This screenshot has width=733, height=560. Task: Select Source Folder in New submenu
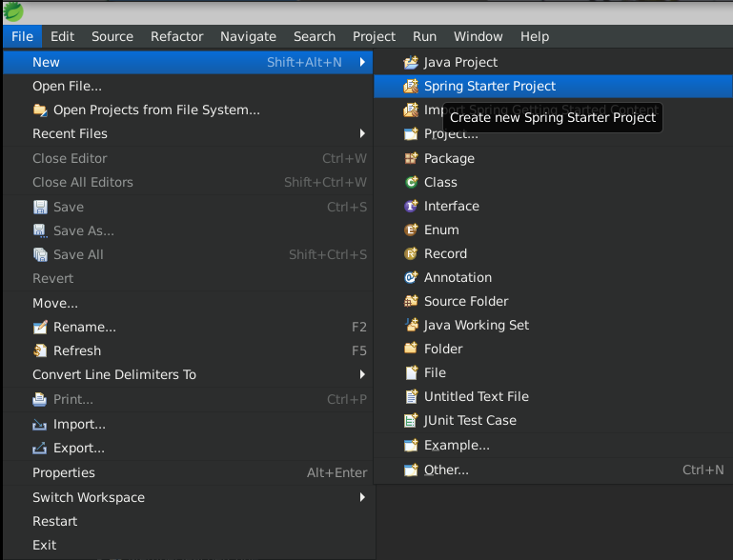click(x=466, y=301)
